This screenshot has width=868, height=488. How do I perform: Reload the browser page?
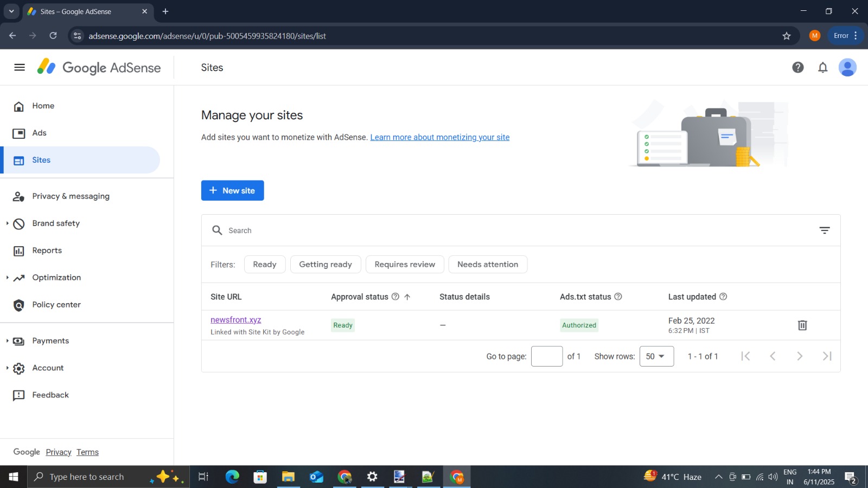tap(53, 36)
